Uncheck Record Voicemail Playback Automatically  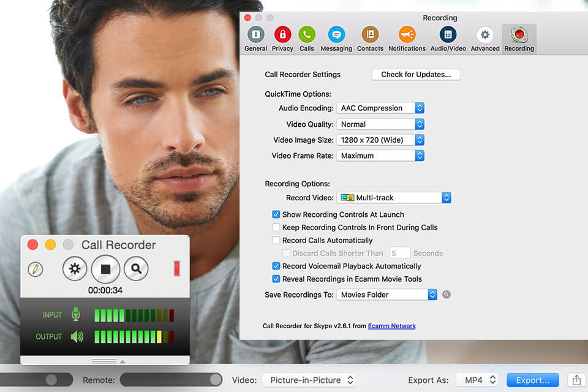coord(276,266)
